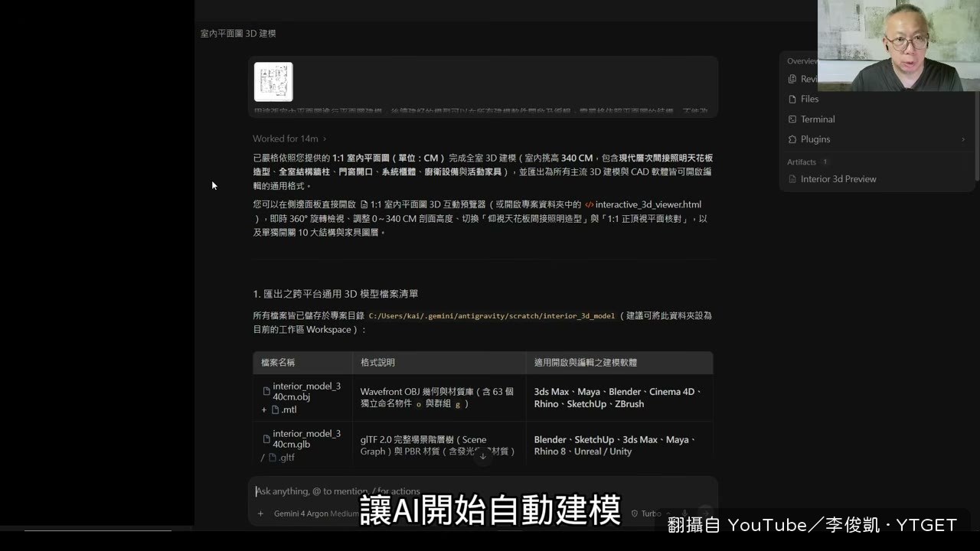Image resolution: width=980 pixels, height=551 pixels.
Task: Open the .mtl file link
Action: tap(283, 409)
